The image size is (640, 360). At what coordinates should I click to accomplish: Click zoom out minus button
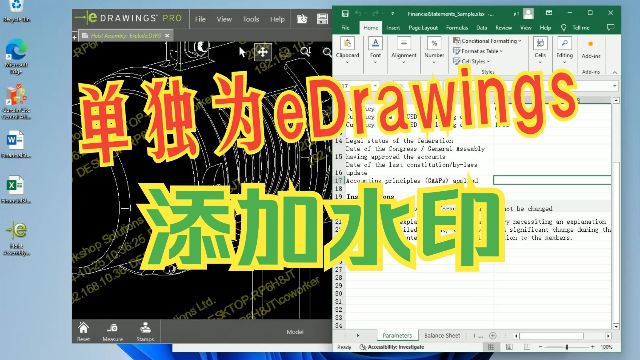coord(540,347)
